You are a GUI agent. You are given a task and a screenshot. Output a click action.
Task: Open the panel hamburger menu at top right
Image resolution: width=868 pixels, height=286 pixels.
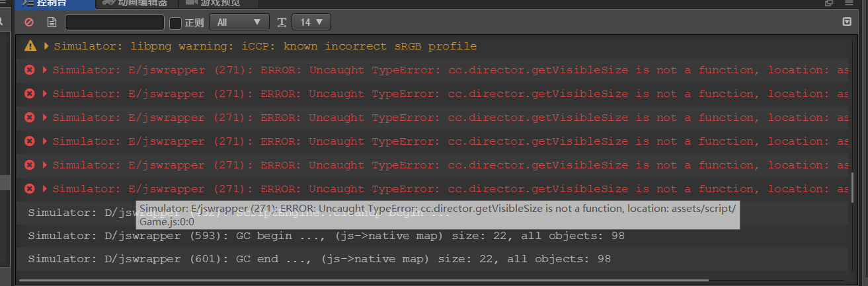pos(849,3)
